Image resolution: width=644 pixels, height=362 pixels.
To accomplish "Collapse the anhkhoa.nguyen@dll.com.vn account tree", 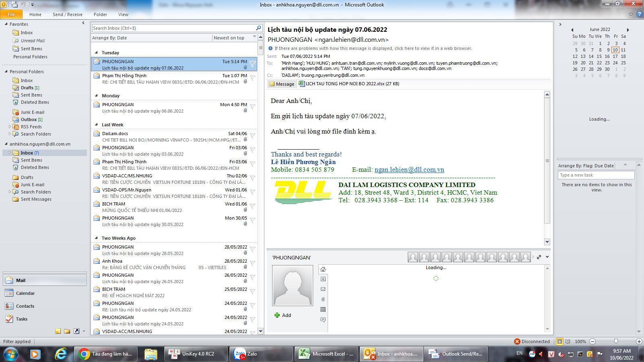I will [x=6, y=144].
